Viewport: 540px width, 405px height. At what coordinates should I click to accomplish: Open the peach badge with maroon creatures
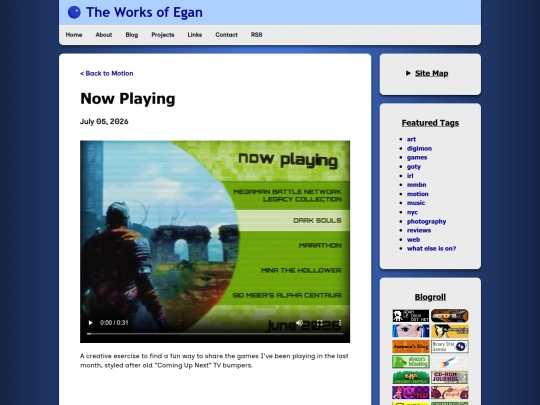[x=449, y=392]
